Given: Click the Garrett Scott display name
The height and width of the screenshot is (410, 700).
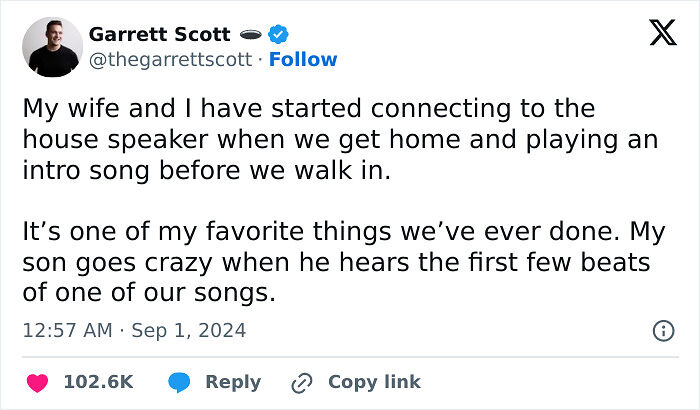Looking at the screenshot, I should click(x=159, y=34).
